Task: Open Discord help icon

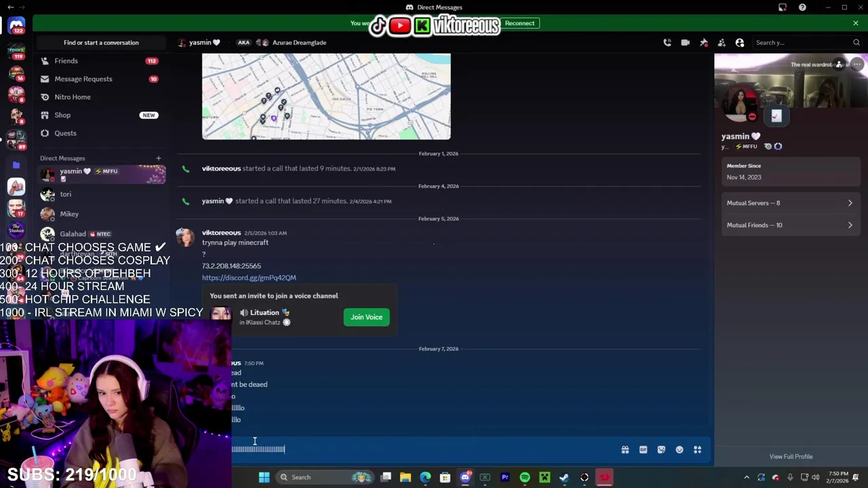Action: click(x=802, y=7)
